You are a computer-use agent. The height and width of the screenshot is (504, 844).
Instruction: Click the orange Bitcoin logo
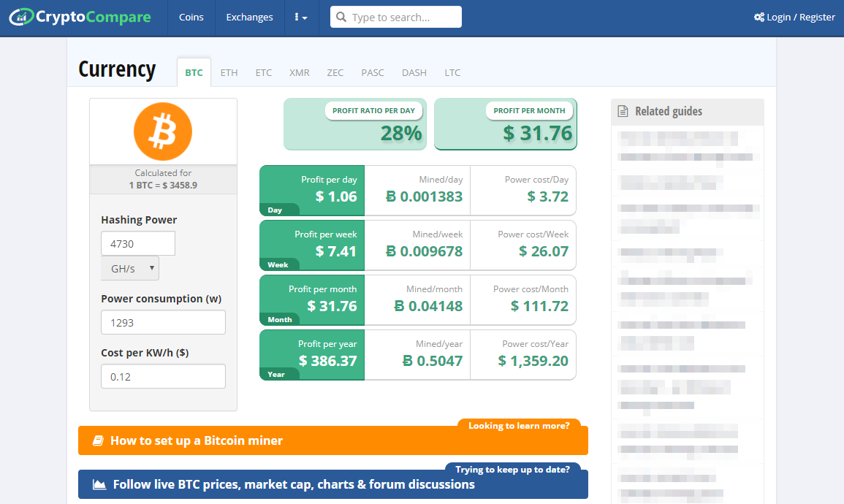point(163,131)
